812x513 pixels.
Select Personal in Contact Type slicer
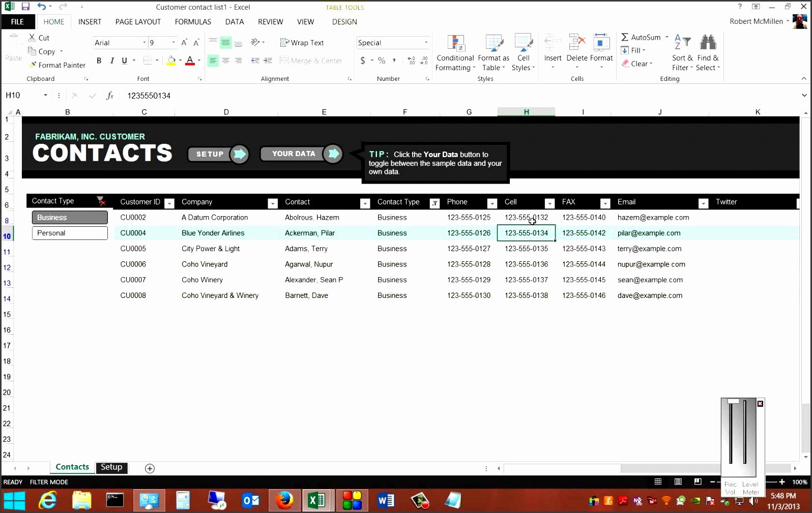70,233
